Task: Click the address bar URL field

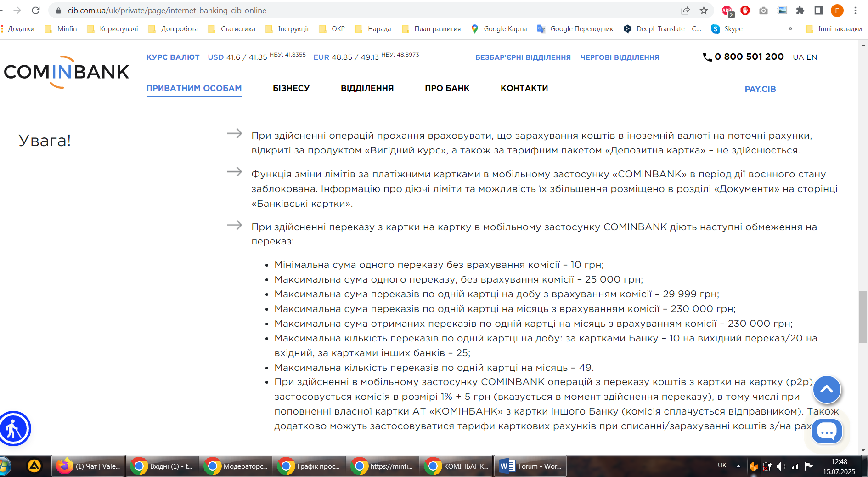Action: 367,10
